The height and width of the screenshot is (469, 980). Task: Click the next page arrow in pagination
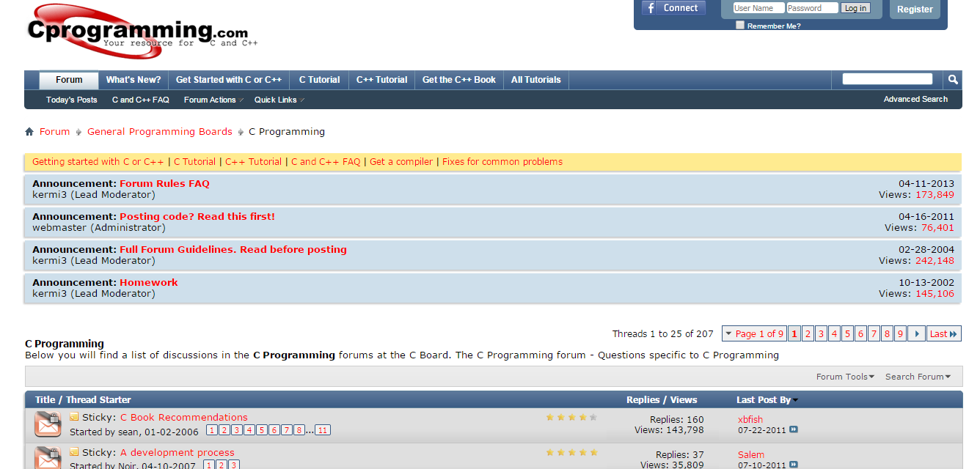pos(916,333)
